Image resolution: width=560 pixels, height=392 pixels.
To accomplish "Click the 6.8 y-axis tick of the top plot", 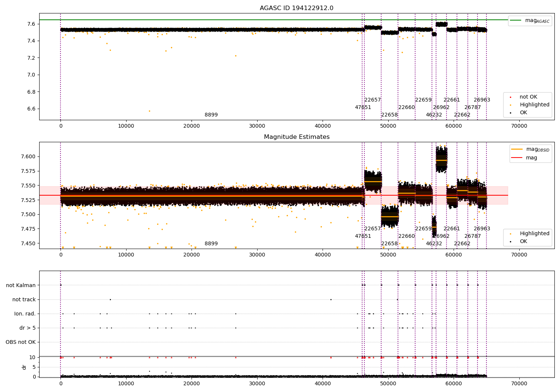I will [31, 92].
